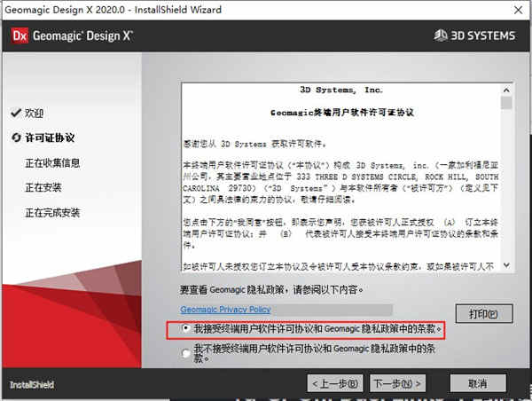Click the 正在收集信息 step label
532x401 pixels.
(x=52, y=163)
